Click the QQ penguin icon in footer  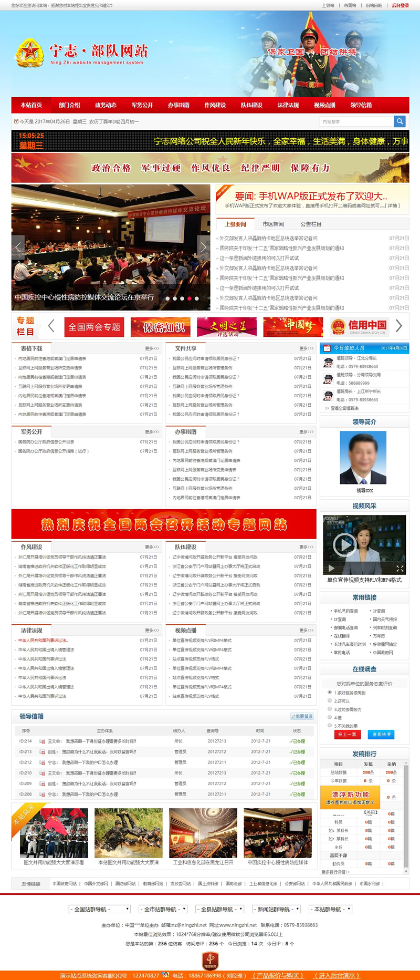[x=165, y=975]
